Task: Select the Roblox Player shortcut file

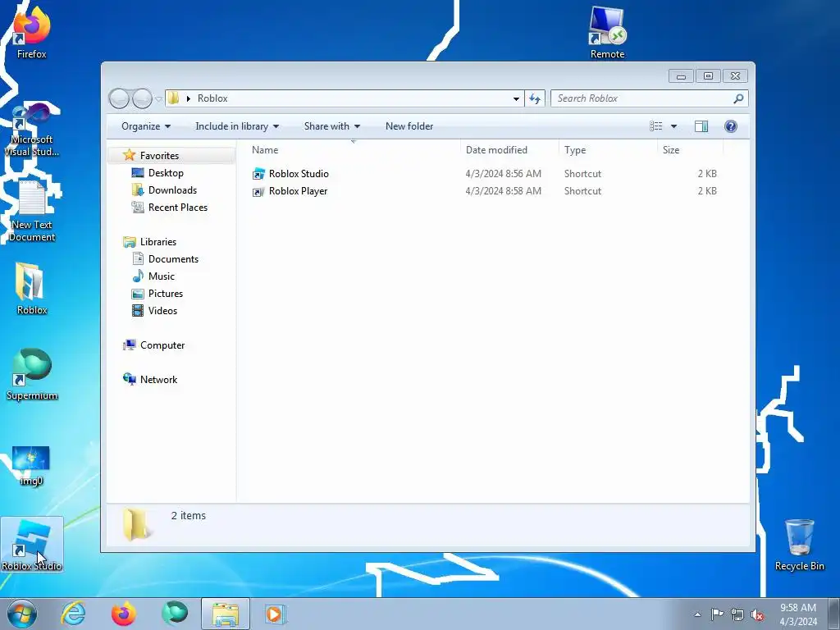Action: (x=298, y=190)
